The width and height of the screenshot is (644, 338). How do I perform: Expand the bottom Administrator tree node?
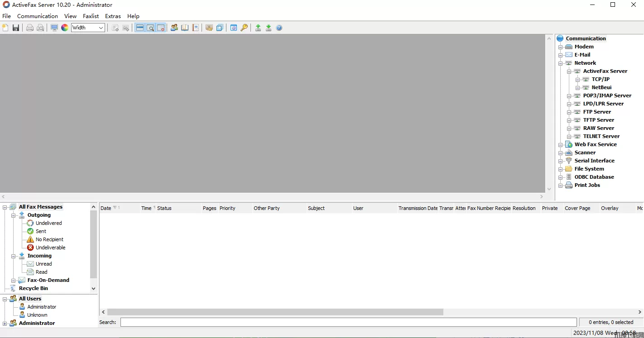[x=5, y=324]
